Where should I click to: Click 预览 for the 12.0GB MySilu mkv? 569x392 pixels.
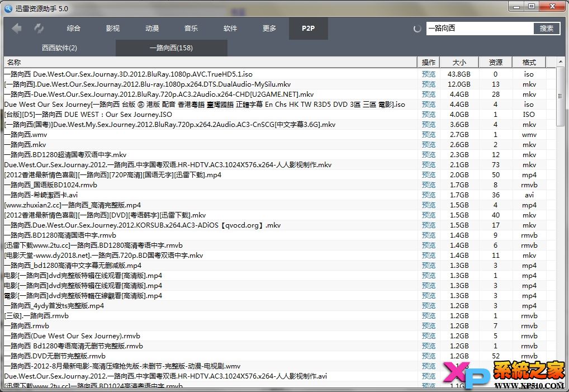(429, 84)
